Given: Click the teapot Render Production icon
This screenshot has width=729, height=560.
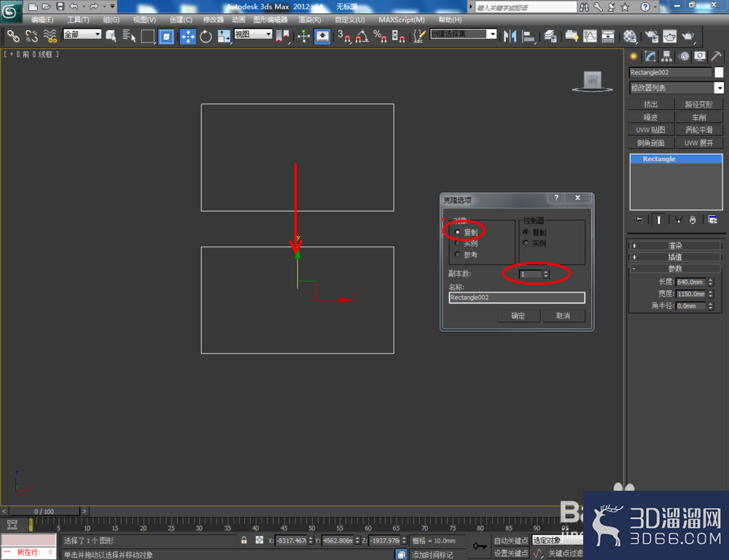Looking at the screenshot, I should coord(687,36).
